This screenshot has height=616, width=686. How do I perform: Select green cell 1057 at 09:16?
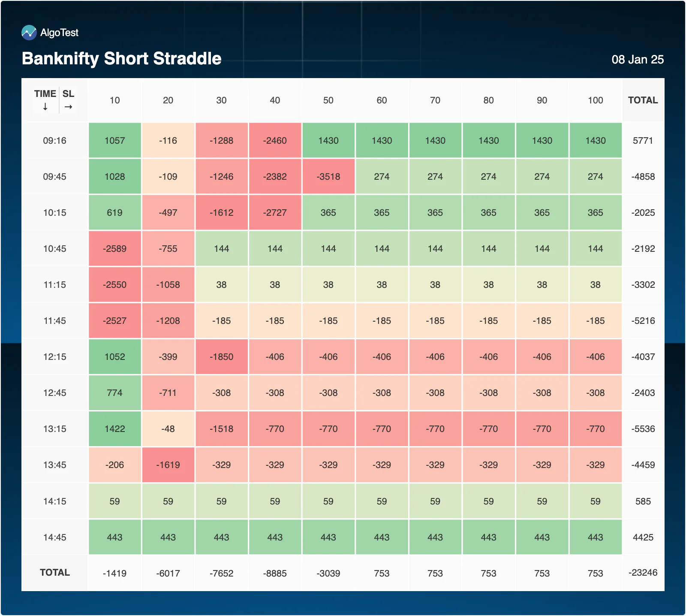tap(114, 141)
